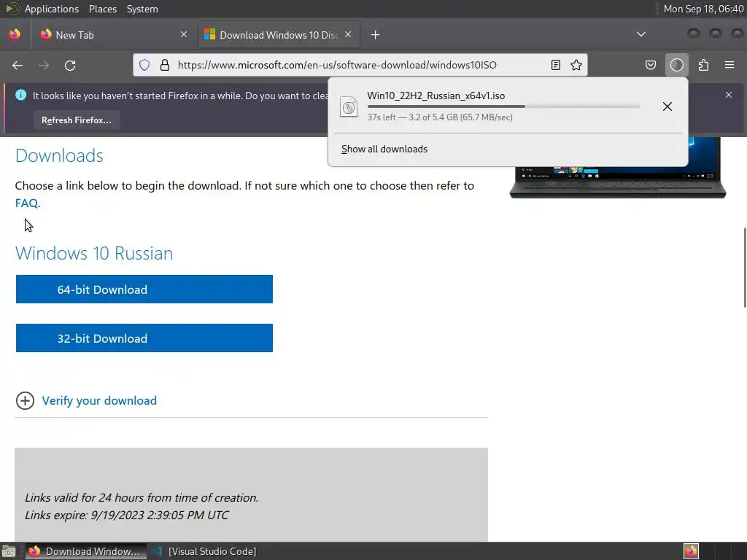Click the 37s left download status text
Screen dimensions: 747x560
click(x=440, y=117)
